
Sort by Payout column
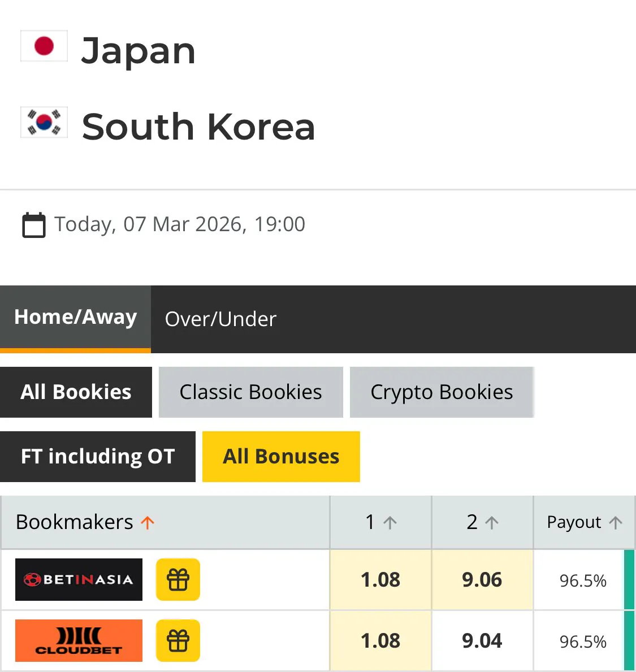(x=584, y=522)
